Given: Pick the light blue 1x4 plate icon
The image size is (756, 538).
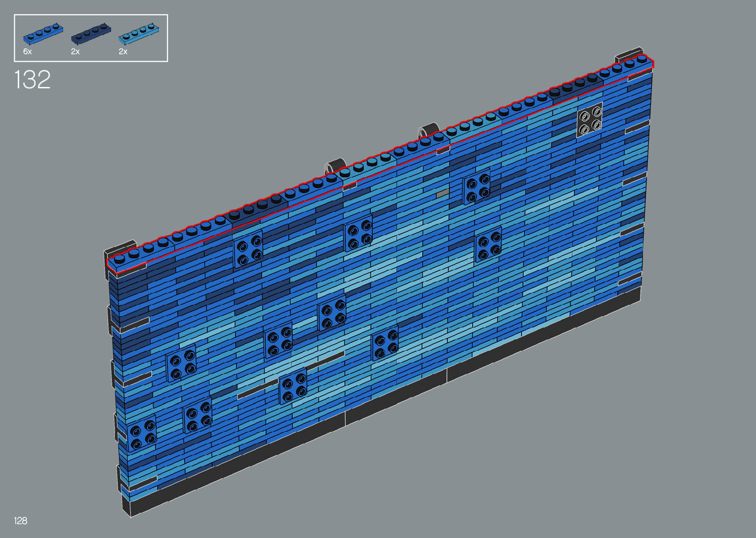Looking at the screenshot, I should click(138, 34).
